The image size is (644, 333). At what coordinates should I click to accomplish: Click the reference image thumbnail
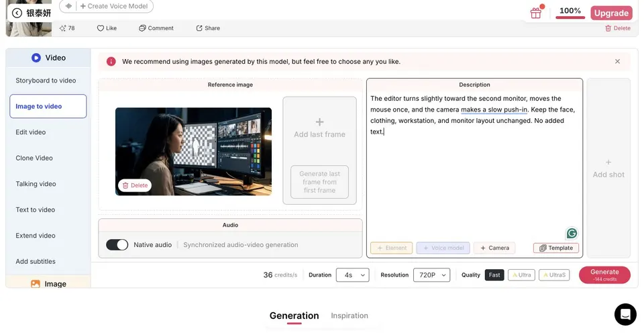click(193, 151)
